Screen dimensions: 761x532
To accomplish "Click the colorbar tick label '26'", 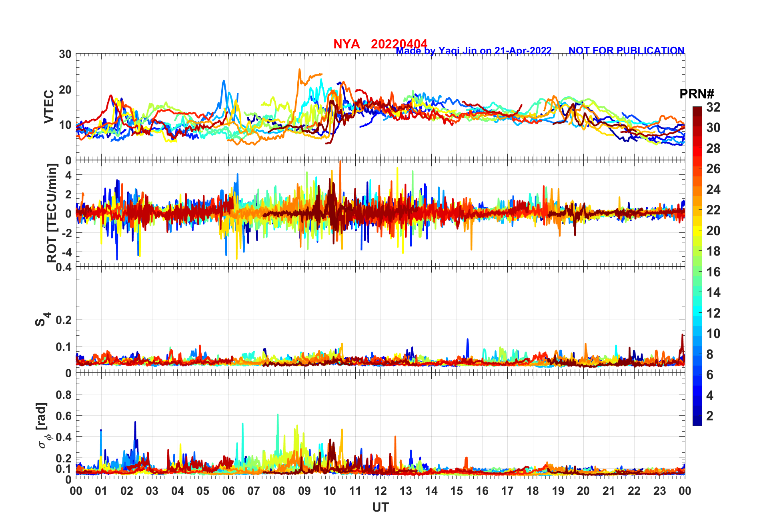I will pyautogui.click(x=713, y=169).
